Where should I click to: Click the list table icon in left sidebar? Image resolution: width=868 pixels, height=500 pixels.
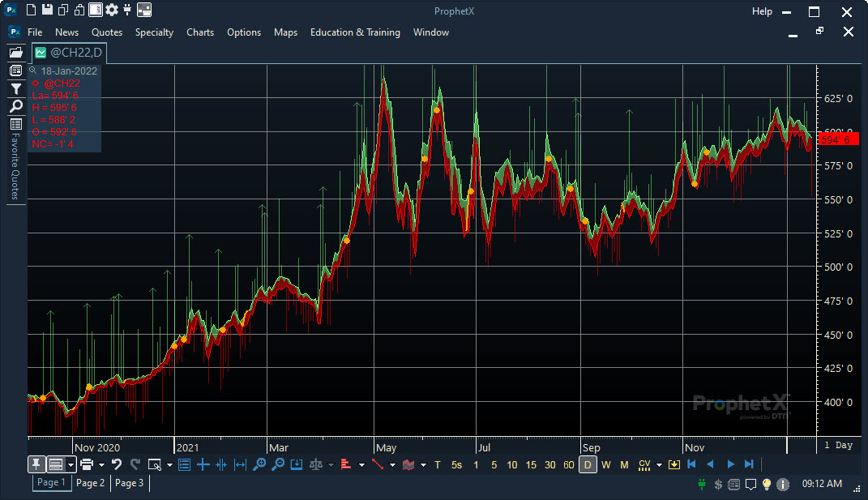16,124
